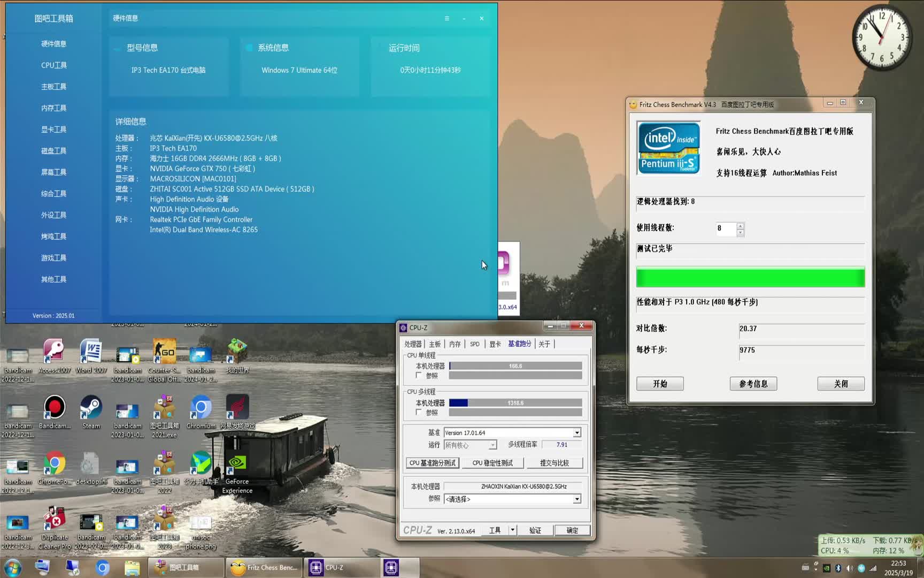Enable the 参照 checkbox under CPU 多线程
The image size is (924, 578).
tap(419, 413)
